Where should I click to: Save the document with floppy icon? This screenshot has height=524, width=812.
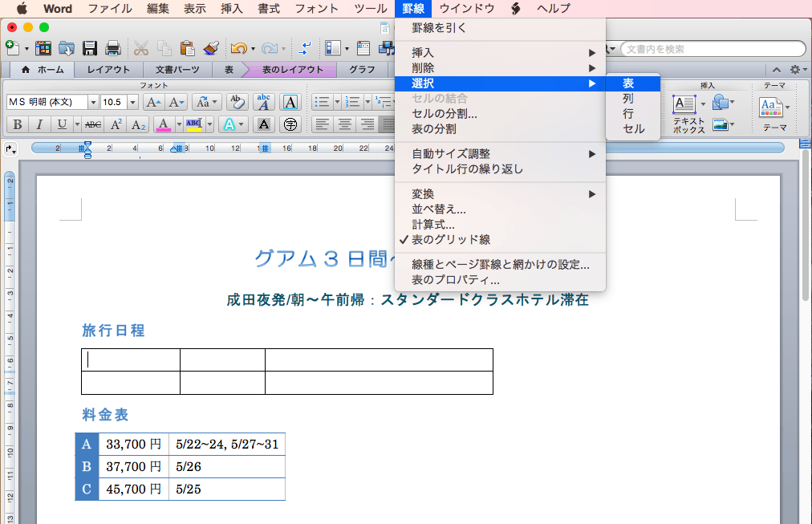90,49
